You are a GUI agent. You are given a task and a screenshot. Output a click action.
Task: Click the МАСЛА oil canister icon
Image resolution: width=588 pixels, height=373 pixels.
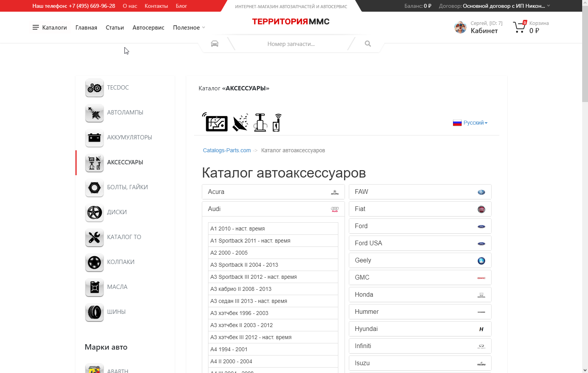(x=94, y=287)
